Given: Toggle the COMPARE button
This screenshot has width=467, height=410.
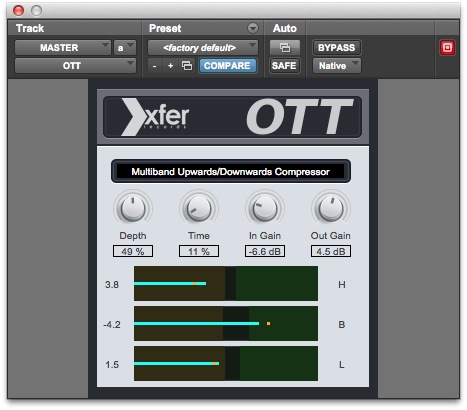Looking at the screenshot, I should coord(227,66).
